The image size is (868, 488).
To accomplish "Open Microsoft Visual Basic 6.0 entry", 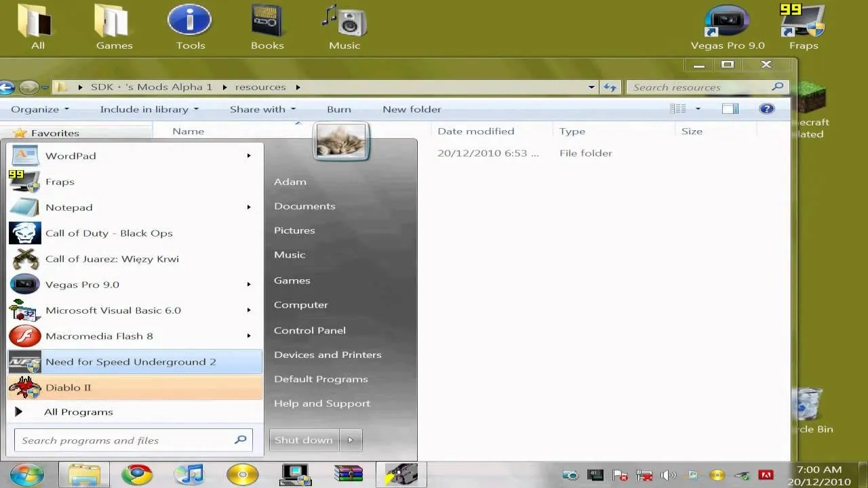I will 134,310.
